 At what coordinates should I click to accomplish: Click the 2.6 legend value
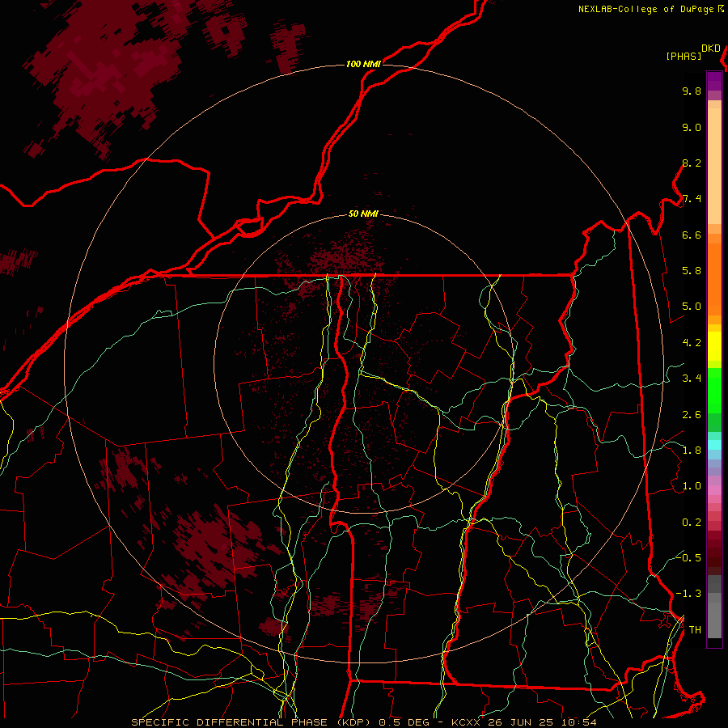692,415
